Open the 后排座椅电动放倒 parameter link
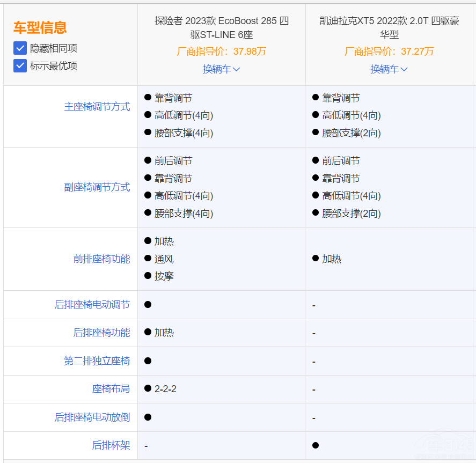The width and height of the screenshot is (476, 463). 92,417
